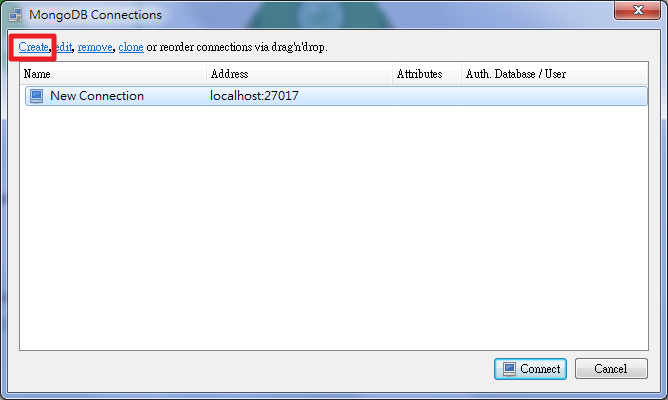Click the edit connection link

(64, 47)
